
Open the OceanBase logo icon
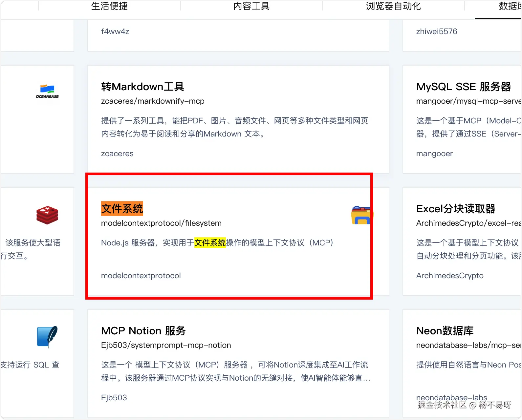[47, 92]
